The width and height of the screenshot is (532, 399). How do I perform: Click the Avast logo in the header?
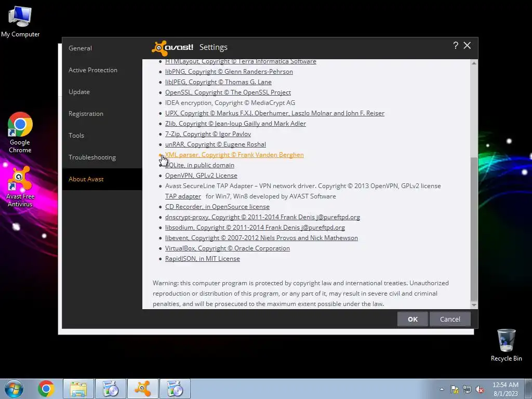pos(172,48)
